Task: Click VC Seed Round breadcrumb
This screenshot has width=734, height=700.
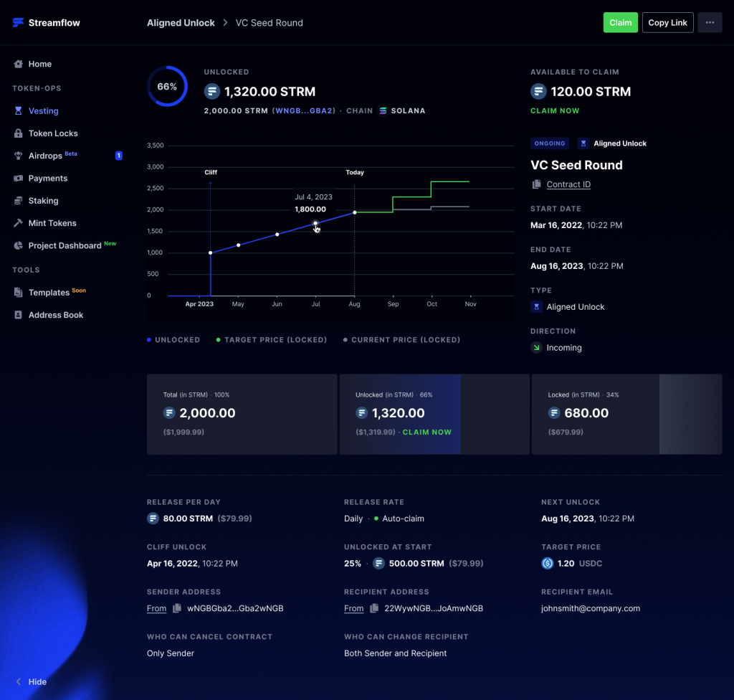Action: [270, 22]
